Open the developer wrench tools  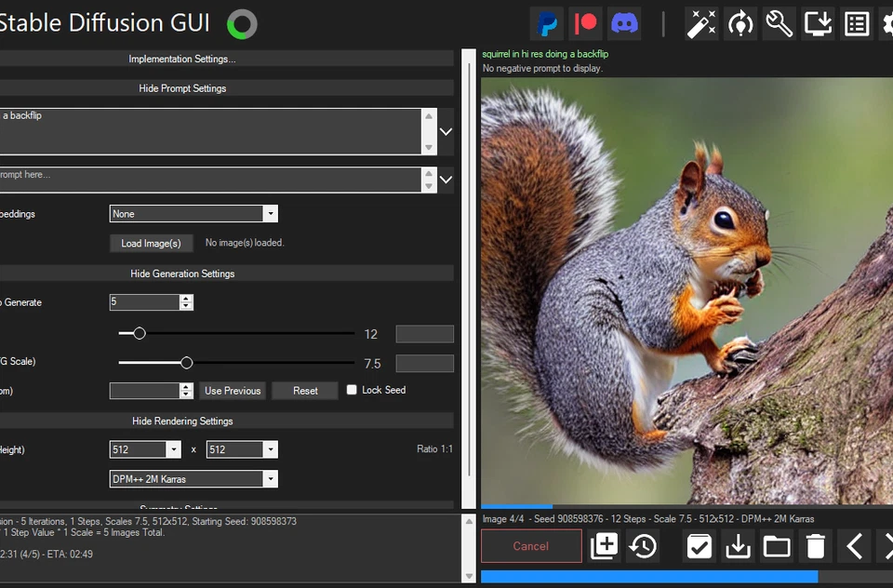tap(779, 23)
